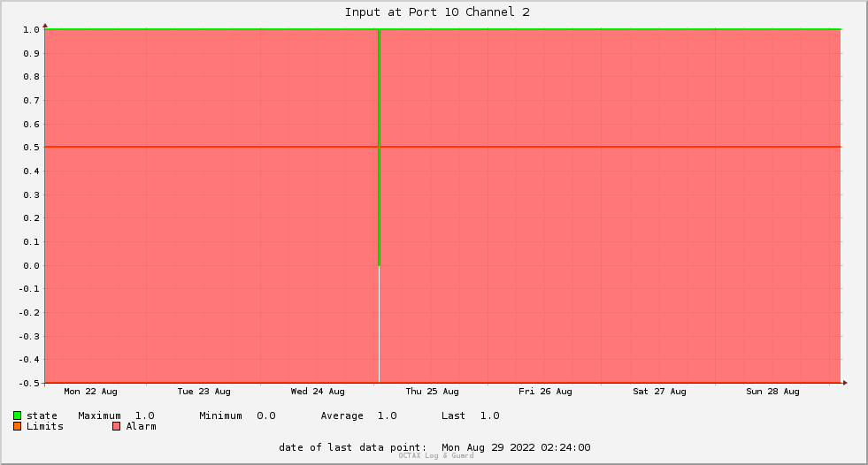
Task: Click the 'Thu 25 Aug' axis label
Action: pos(432,392)
